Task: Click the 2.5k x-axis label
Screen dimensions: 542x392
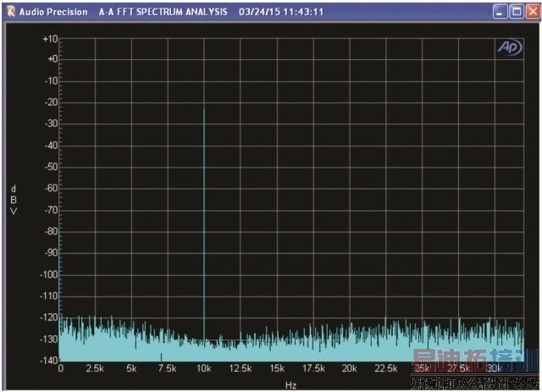Action: point(95,368)
